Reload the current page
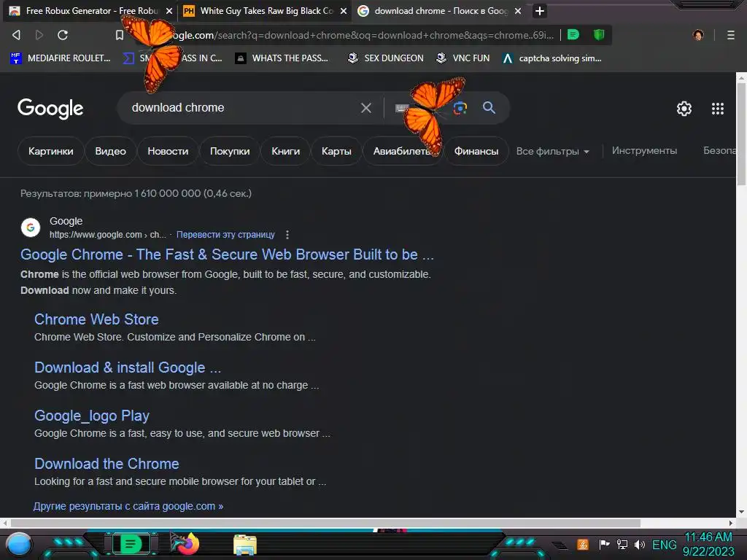 coord(63,35)
